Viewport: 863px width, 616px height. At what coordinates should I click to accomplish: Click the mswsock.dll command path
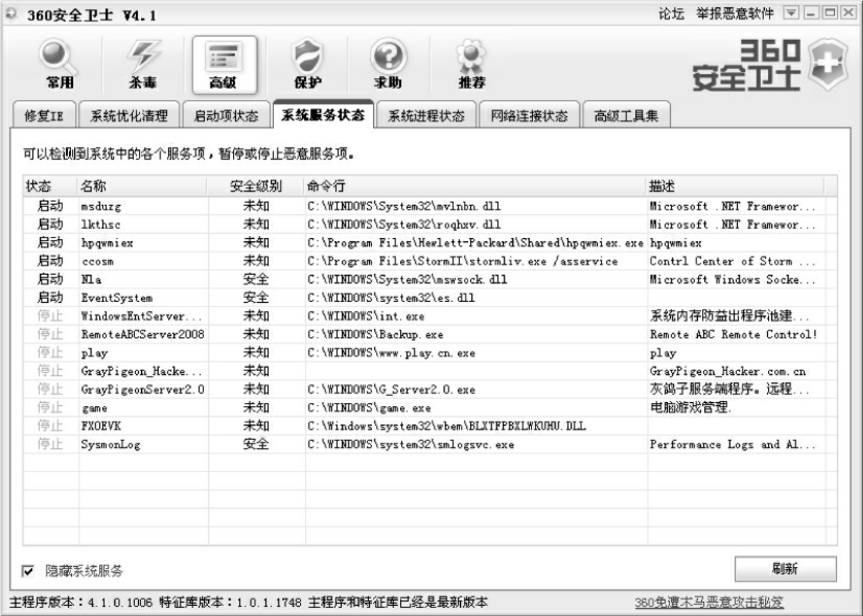click(407, 279)
